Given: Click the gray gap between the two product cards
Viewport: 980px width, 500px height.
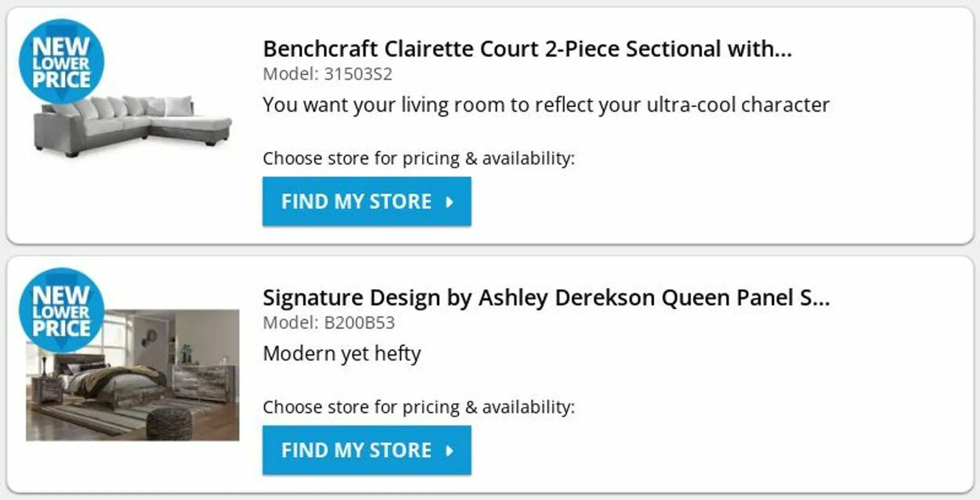Looking at the screenshot, I should (490, 251).
